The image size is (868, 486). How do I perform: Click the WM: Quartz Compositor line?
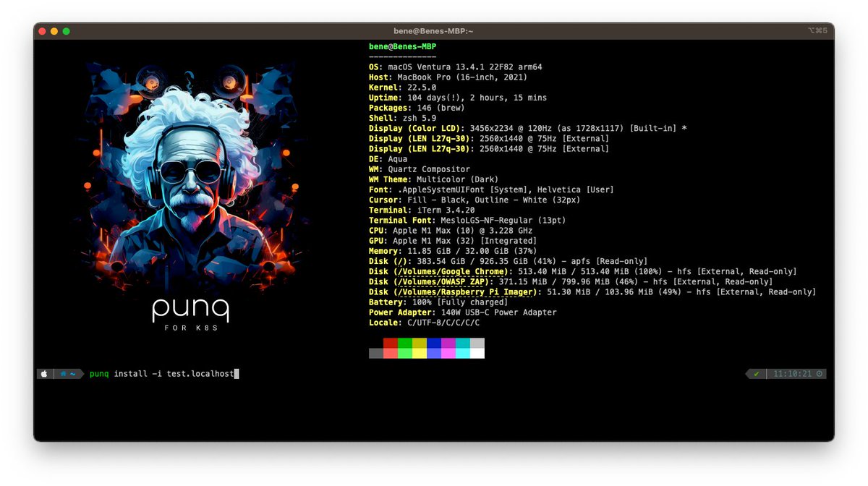[420, 169]
